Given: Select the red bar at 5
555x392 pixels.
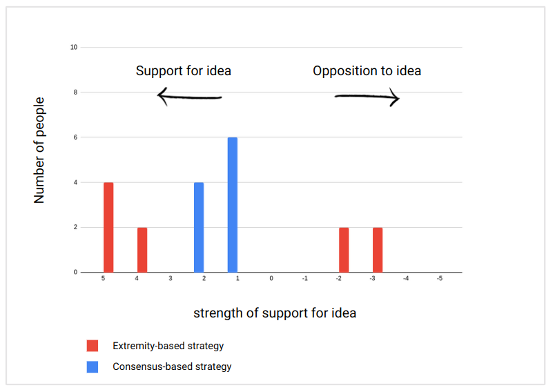Looking at the screenshot, I should (x=108, y=228).
